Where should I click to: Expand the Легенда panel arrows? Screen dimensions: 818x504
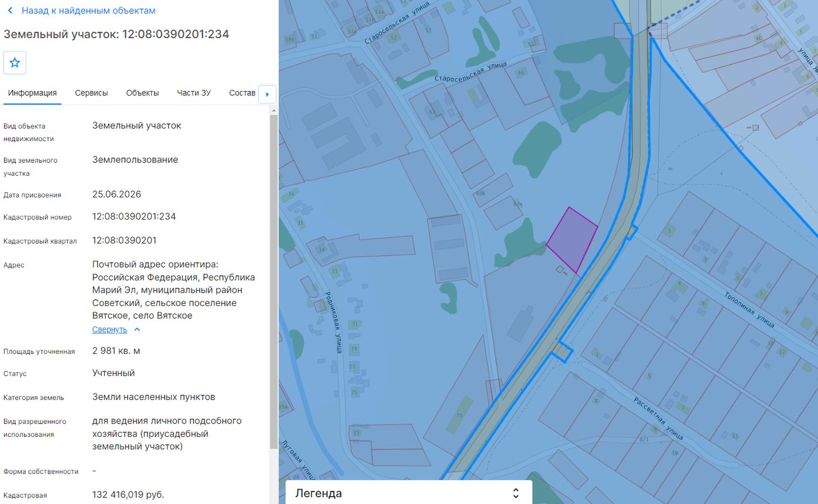[515, 493]
